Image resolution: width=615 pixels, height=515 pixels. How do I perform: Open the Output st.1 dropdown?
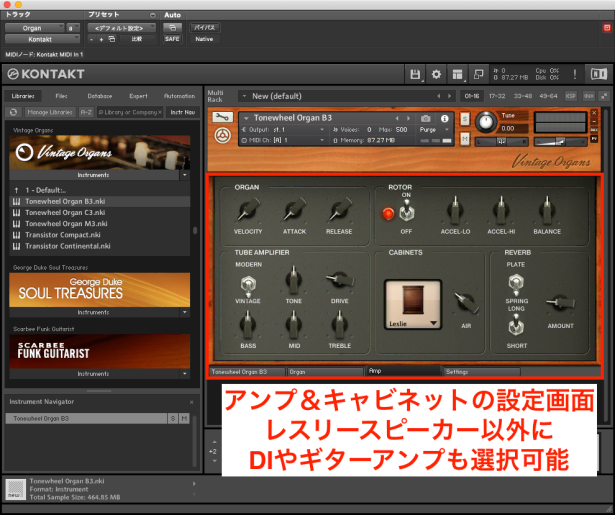coord(283,129)
